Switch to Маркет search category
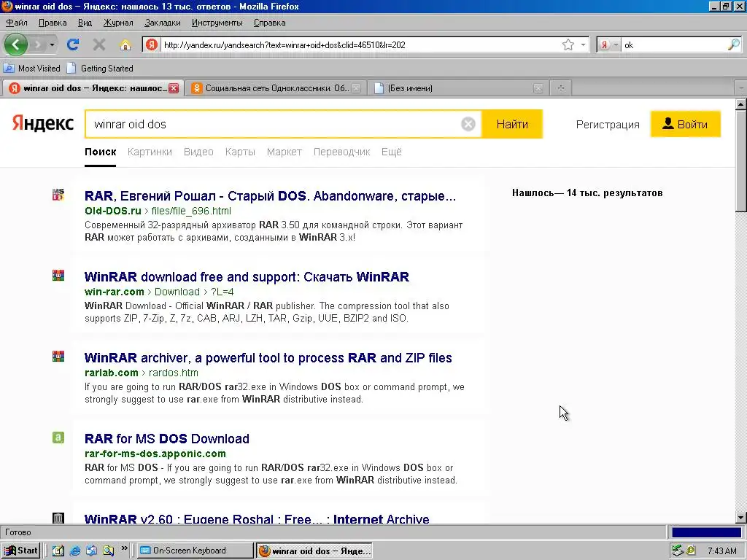 (x=284, y=152)
